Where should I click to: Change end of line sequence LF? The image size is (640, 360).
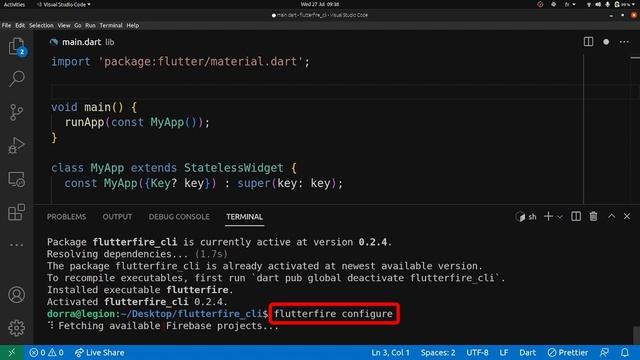(x=504, y=352)
